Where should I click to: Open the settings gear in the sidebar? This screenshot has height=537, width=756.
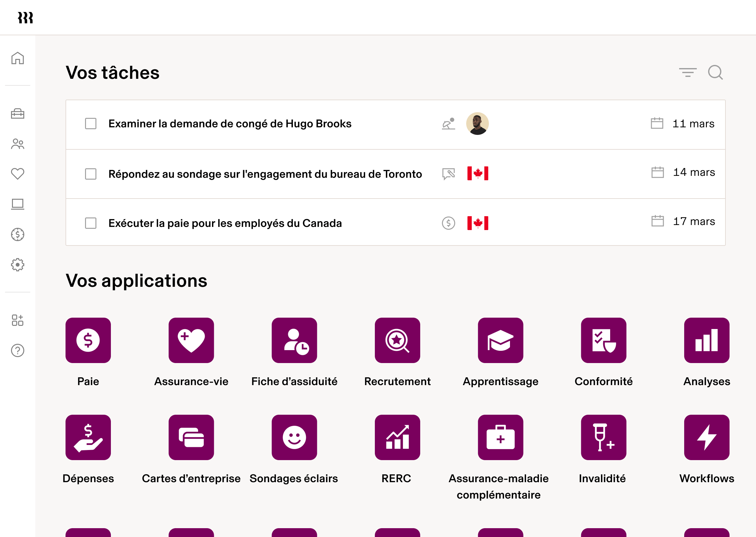point(18,264)
